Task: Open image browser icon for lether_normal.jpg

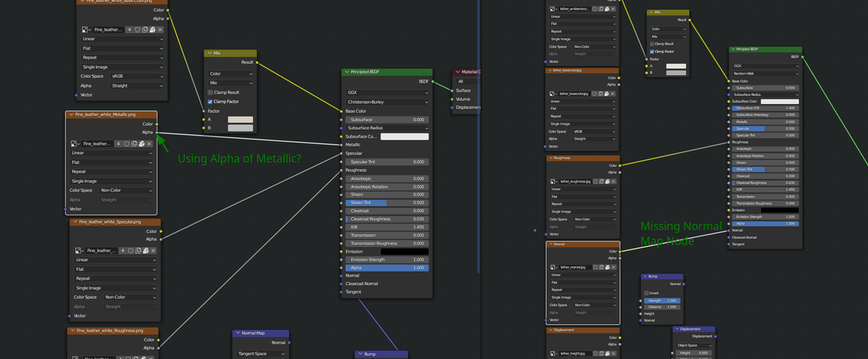Action: pyautogui.click(x=553, y=267)
